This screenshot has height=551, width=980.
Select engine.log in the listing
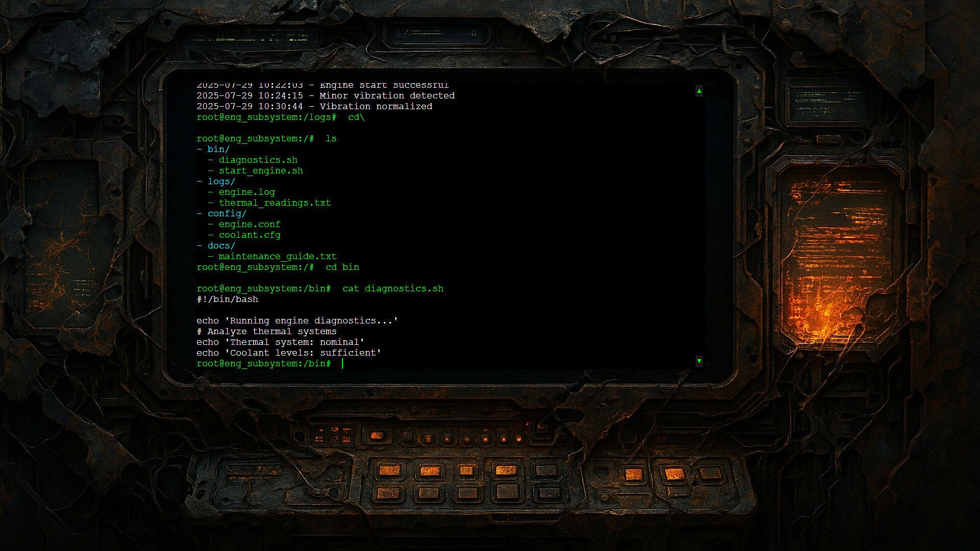click(x=247, y=192)
